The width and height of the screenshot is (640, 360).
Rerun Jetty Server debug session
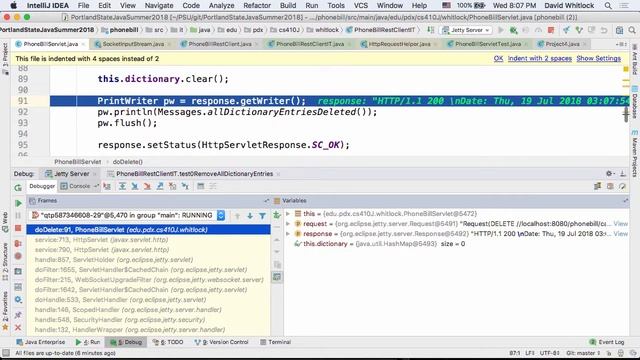18,188
